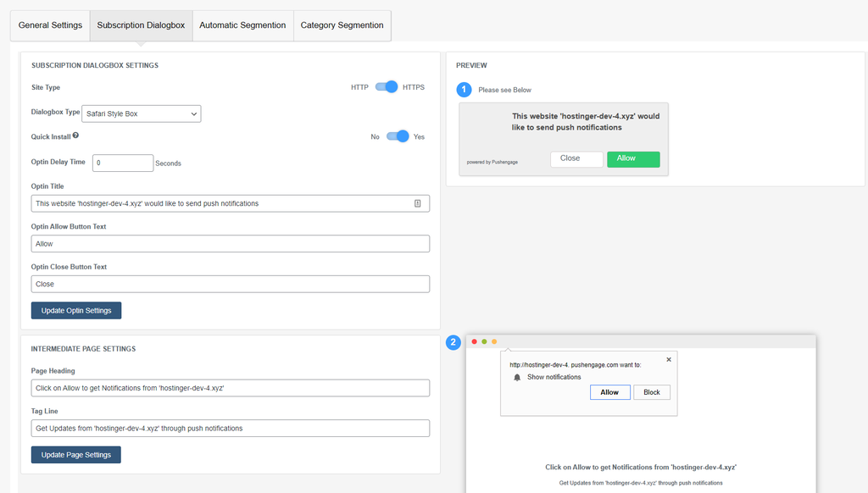
Task: Toggle the Quick Install switch
Action: pyautogui.click(x=398, y=136)
